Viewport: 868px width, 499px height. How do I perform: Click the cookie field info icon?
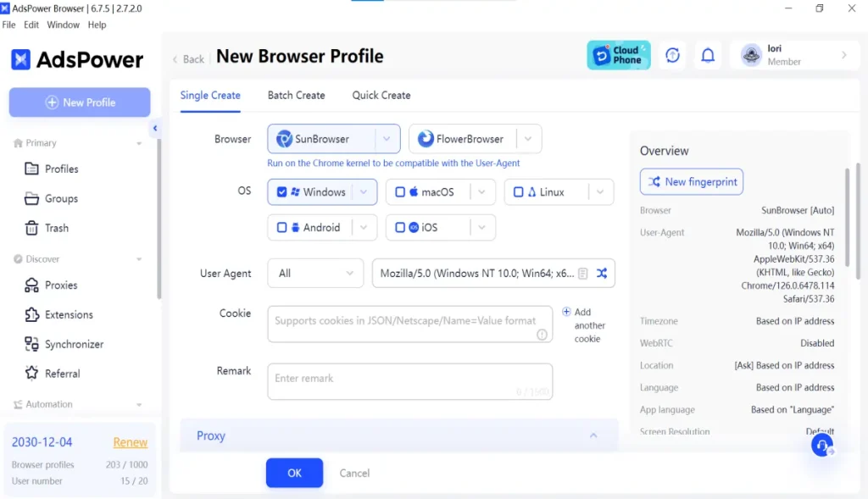tap(542, 335)
